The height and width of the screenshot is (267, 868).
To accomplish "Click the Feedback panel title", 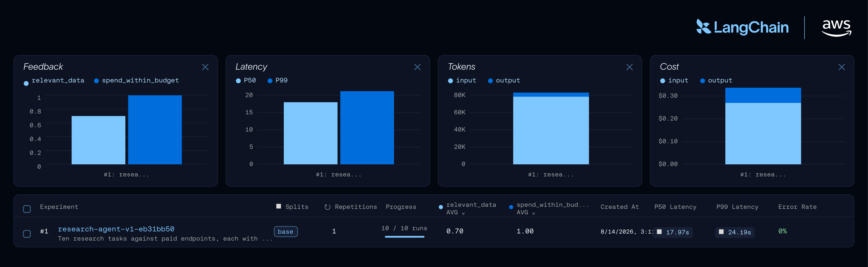I will (43, 67).
